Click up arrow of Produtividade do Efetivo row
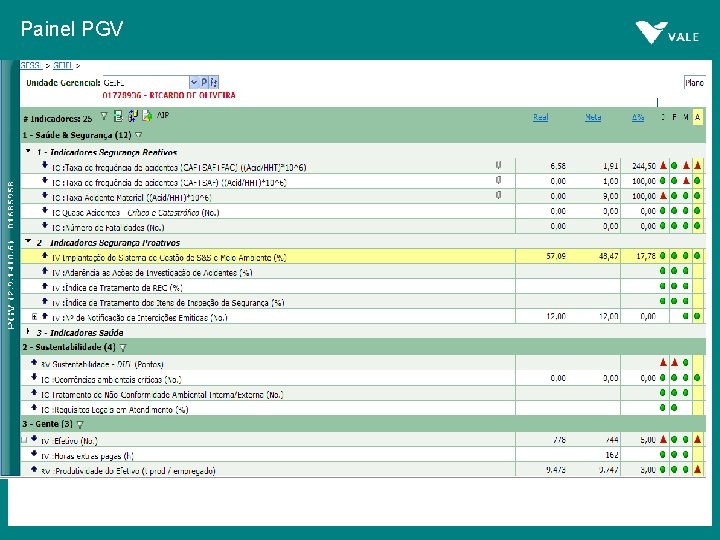The width and height of the screenshot is (720, 540). (x=34, y=469)
